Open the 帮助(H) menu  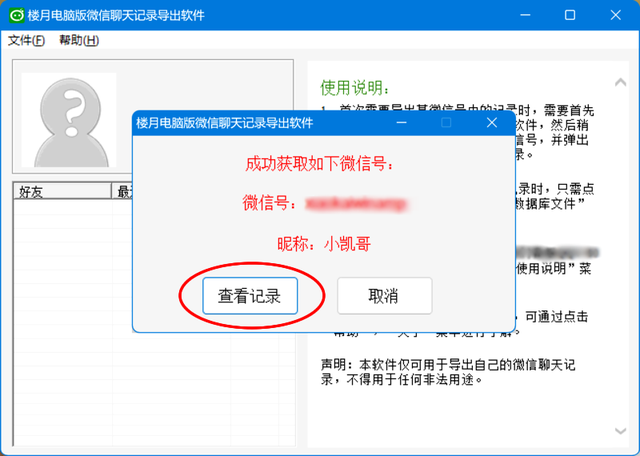coord(79,40)
